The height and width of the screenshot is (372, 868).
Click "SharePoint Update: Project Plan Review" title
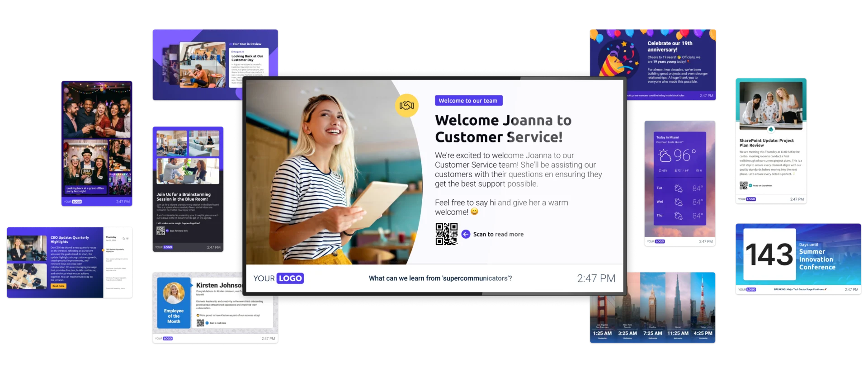[767, 143]
